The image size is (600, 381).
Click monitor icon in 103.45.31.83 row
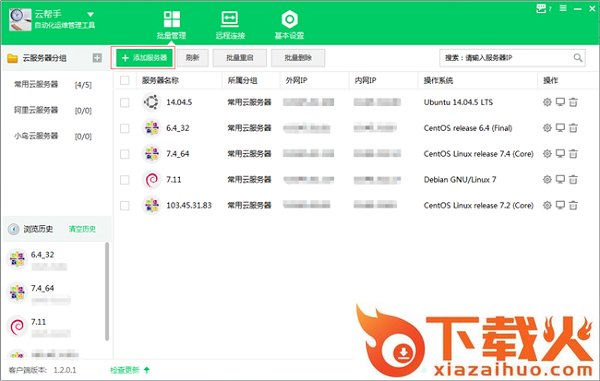(560, 205)
